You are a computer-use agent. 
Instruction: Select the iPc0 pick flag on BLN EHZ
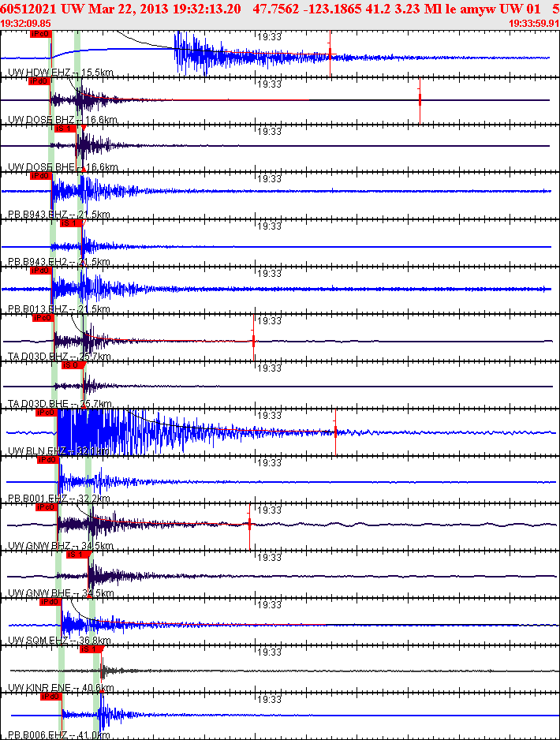(x=47, y=413)
